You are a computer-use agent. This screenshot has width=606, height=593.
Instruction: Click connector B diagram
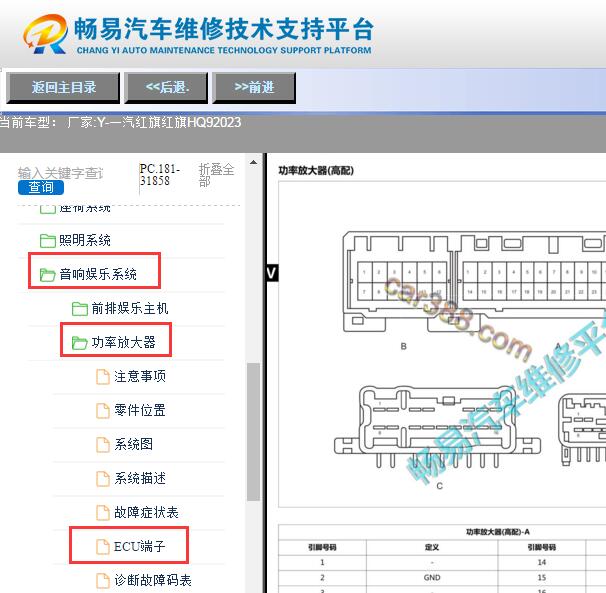point(398,281)
